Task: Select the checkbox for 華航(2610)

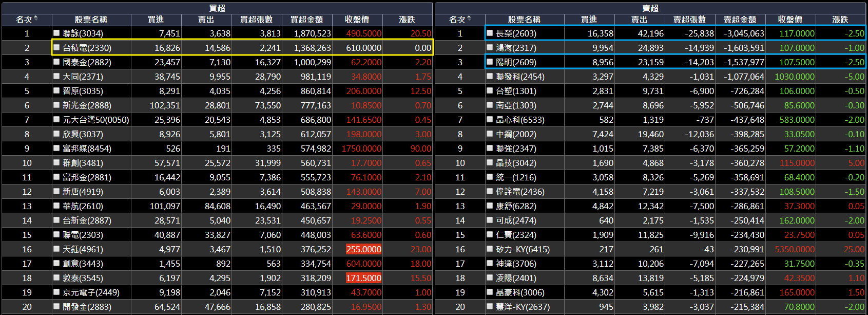Action: point(57,206)
